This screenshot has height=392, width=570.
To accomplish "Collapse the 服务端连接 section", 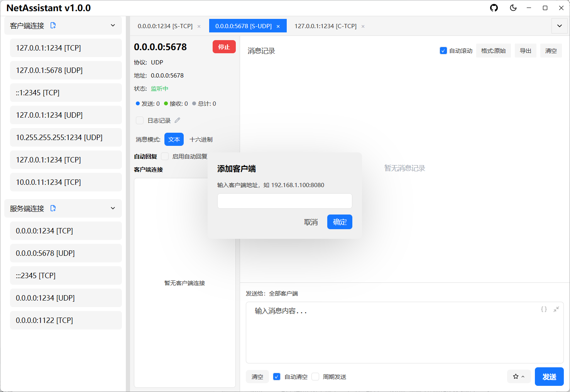I will pyautogui.click(x=113, y=208).
